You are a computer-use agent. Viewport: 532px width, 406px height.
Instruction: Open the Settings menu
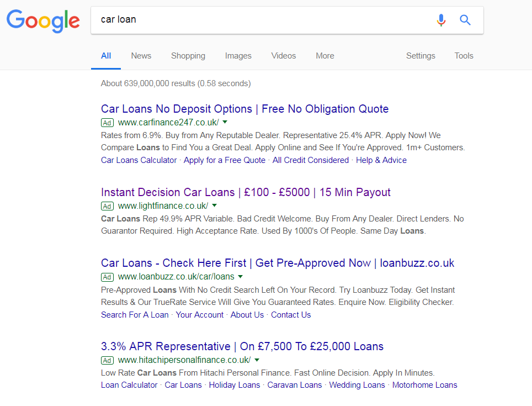421,56
